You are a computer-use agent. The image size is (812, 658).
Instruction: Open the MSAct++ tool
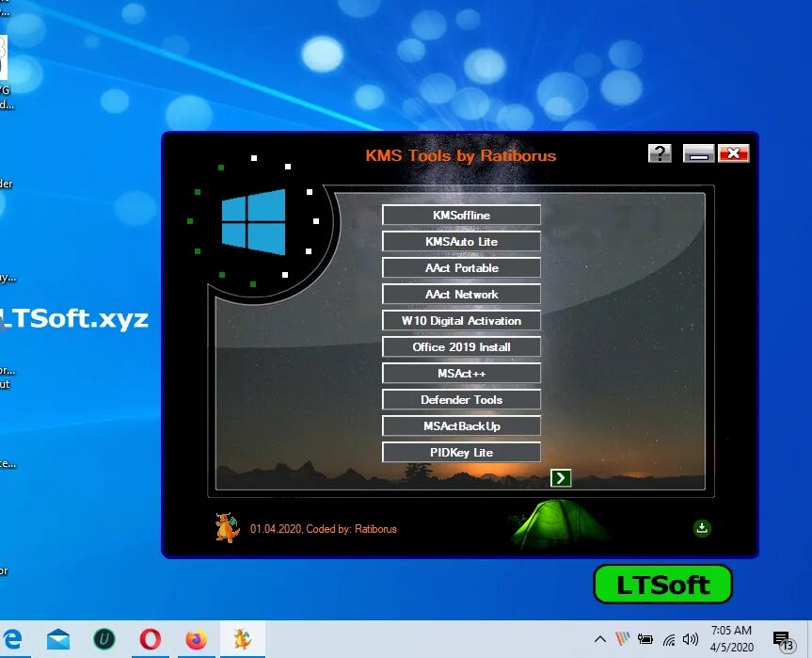(461, 374)
